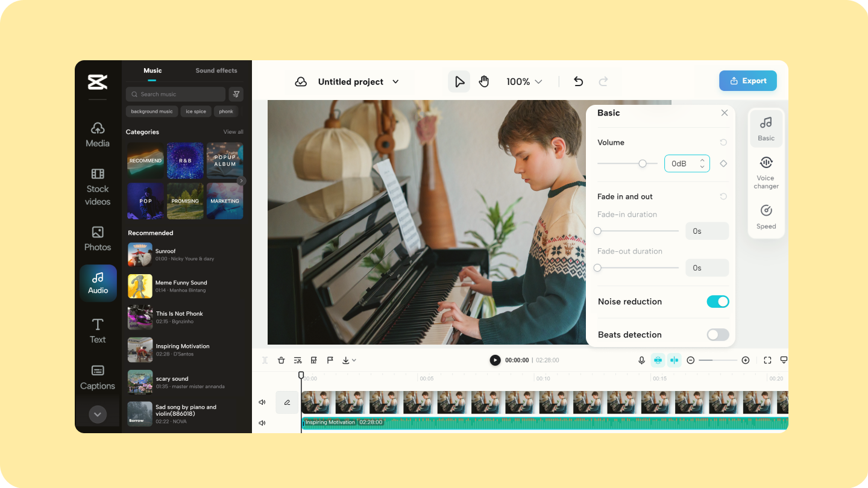Select the Sunroof track
This screenshot has height=488, width=868.
186,254
